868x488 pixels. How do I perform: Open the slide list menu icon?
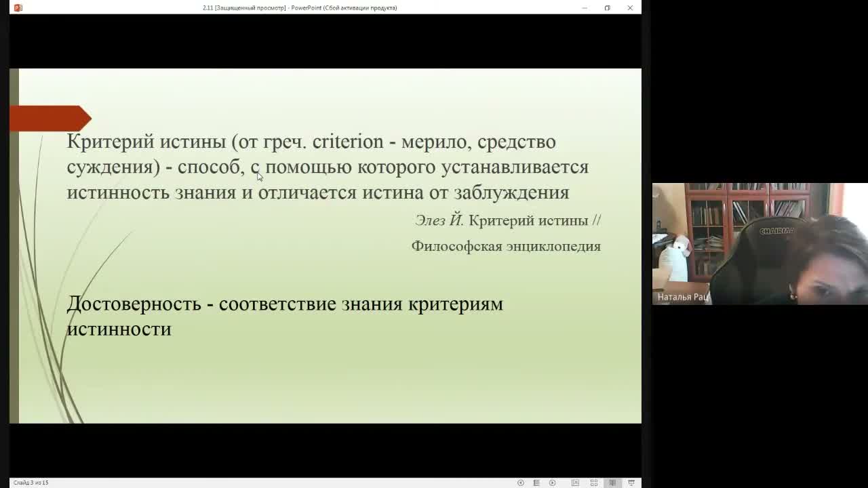tap(536, 483)
